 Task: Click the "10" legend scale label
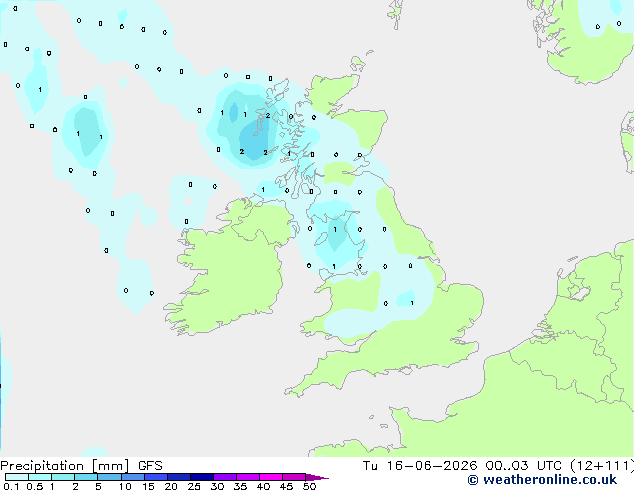pos(125,486)
